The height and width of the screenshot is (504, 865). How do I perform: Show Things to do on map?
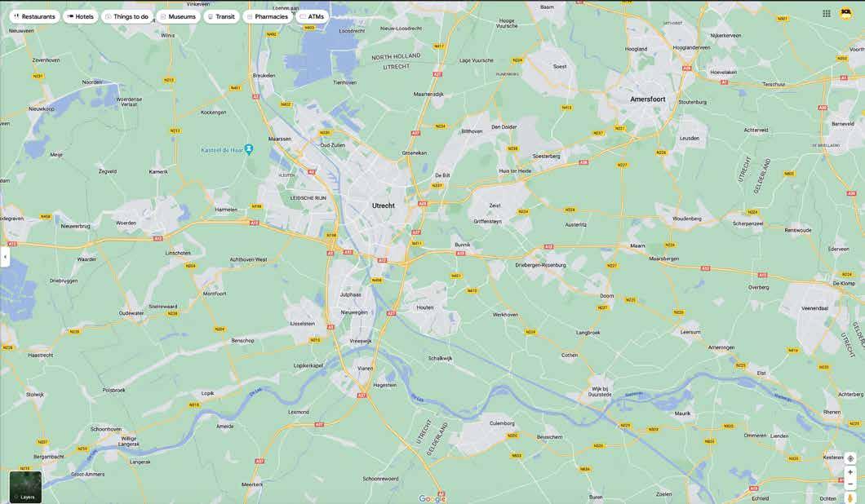(126, 16)
